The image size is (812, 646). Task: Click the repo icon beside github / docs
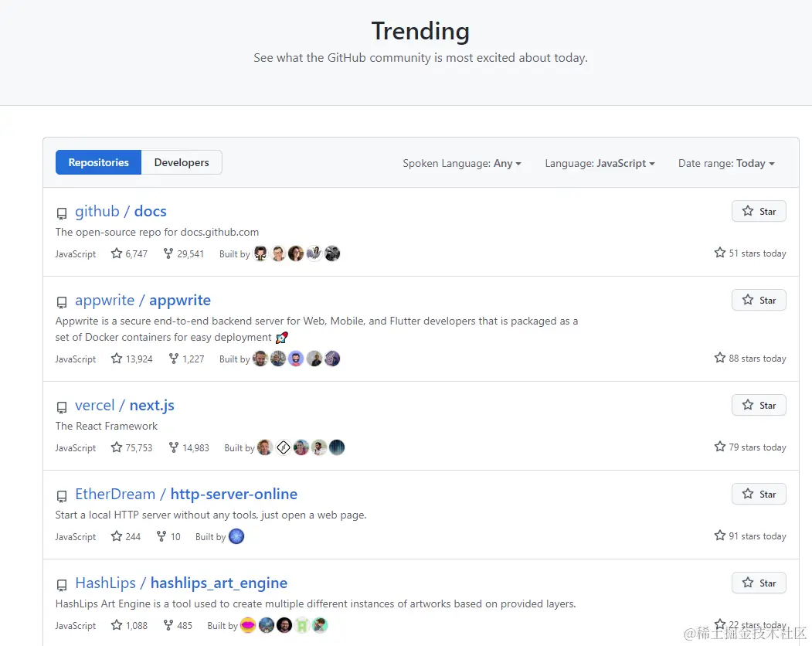point(62,213)
